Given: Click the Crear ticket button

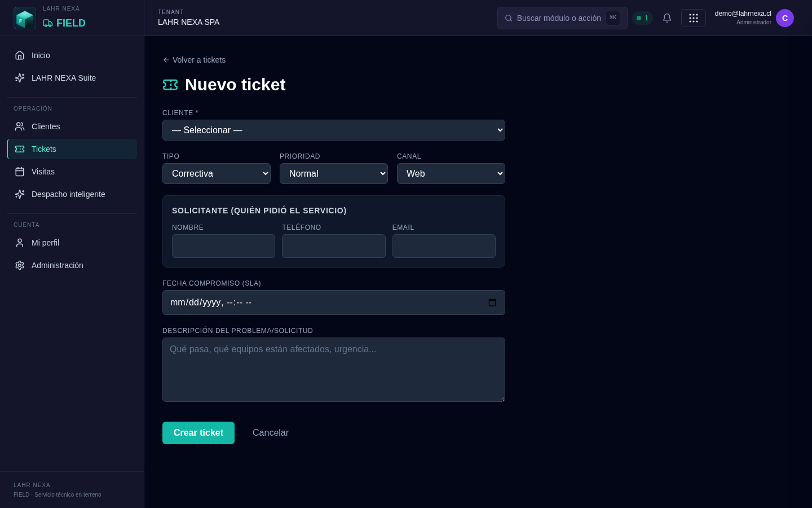Looking at the screenshot, I should coord(198,433).
